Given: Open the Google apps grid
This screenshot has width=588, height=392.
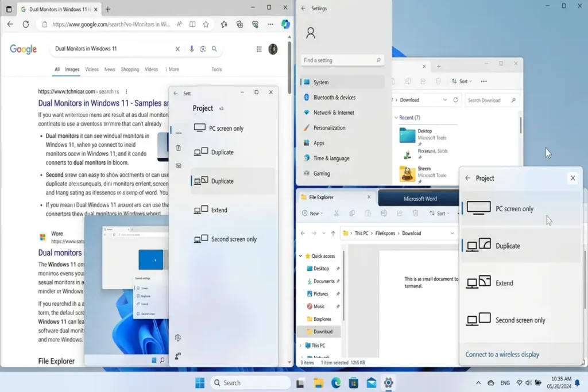Looking at the screenshot, I should click(x=259, y=49).
